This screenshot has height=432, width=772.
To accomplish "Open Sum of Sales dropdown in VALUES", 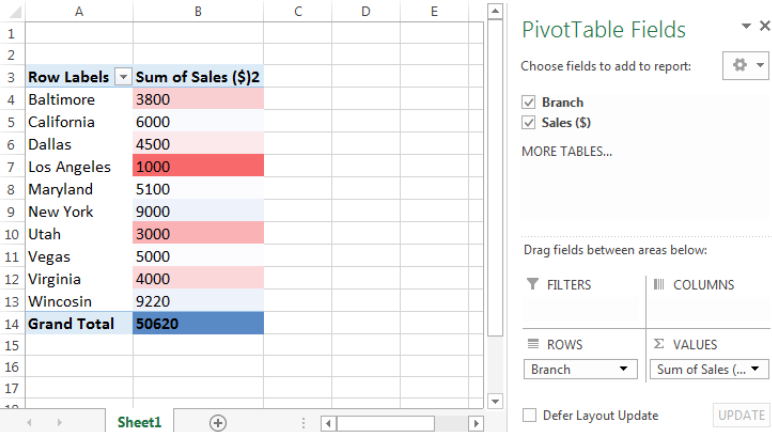I will [x=709, y=369].
